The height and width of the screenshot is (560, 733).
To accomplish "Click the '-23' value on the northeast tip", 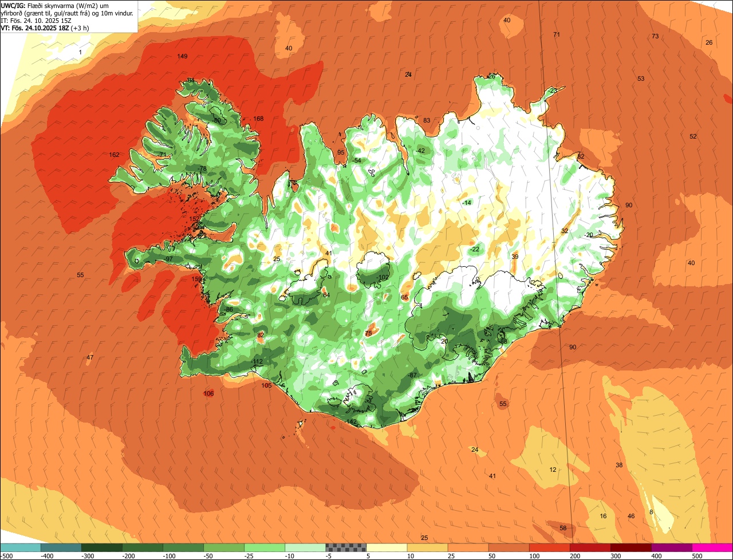I will click(551, 91).
